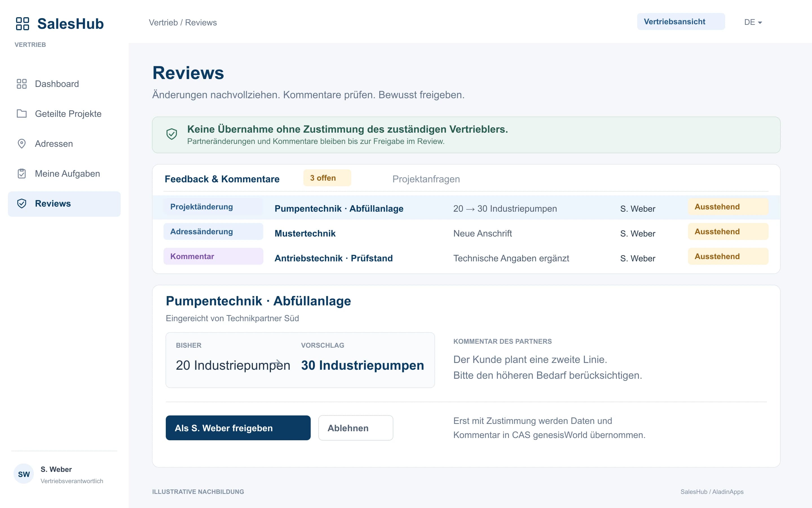
Task: Select the Reviews sidebar item
Action: pyautogui.click(x=64, y=203)
